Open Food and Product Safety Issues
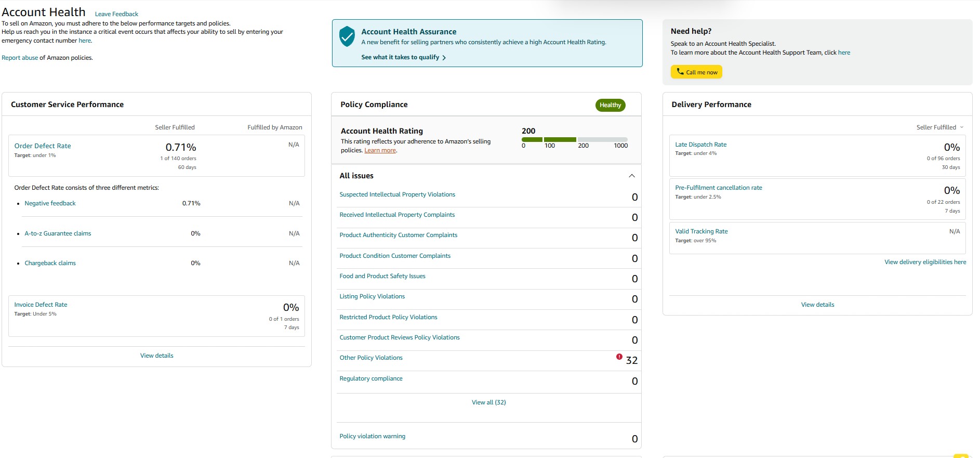 tap(382, 276)
